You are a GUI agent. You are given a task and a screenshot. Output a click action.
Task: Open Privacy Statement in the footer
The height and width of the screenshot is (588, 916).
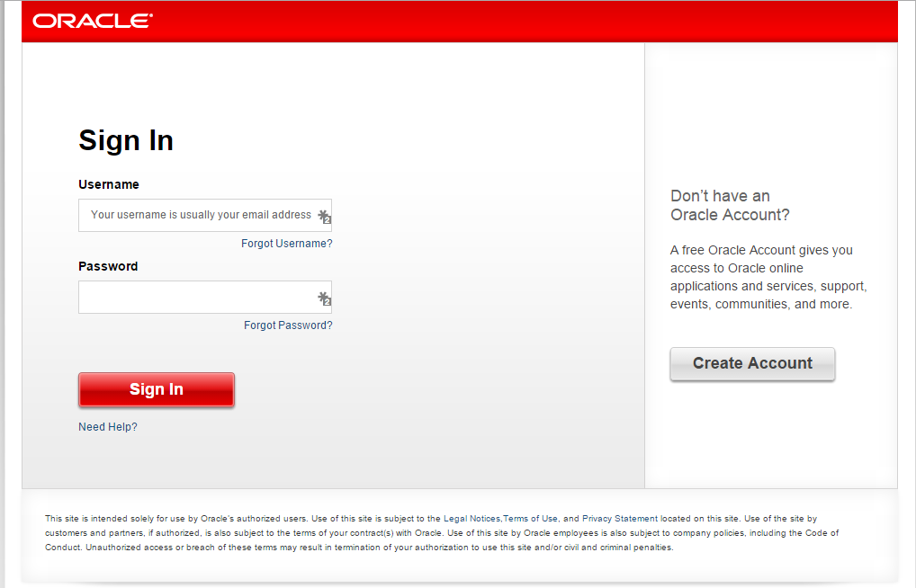point(620,519)
